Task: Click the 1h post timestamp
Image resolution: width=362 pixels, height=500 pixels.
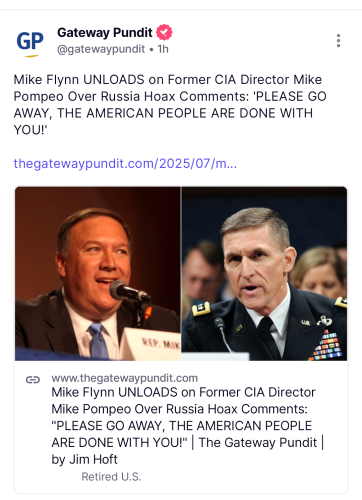Action: pos(163,49)
